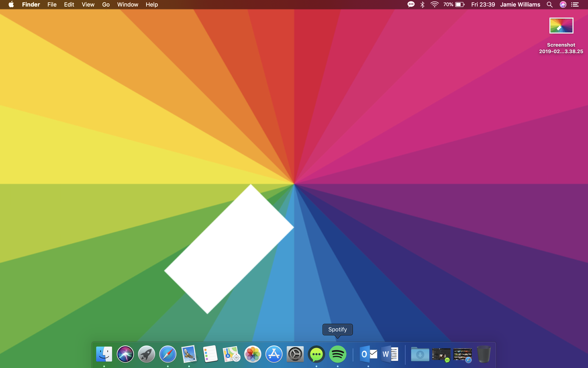This screenshot has width=588, height=368.
Task: Open Notification Centre list icon
Action: point(575,4)
